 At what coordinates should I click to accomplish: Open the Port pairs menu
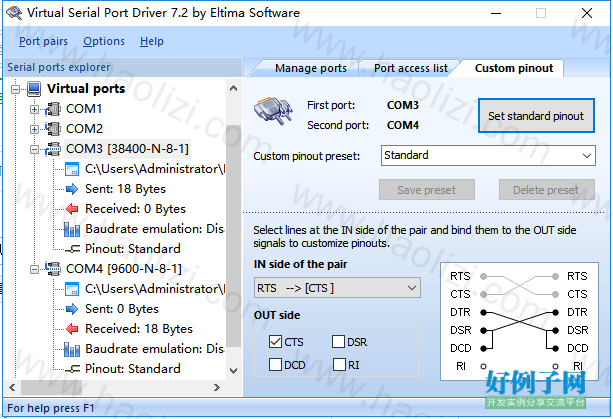[x=43, y=41]
